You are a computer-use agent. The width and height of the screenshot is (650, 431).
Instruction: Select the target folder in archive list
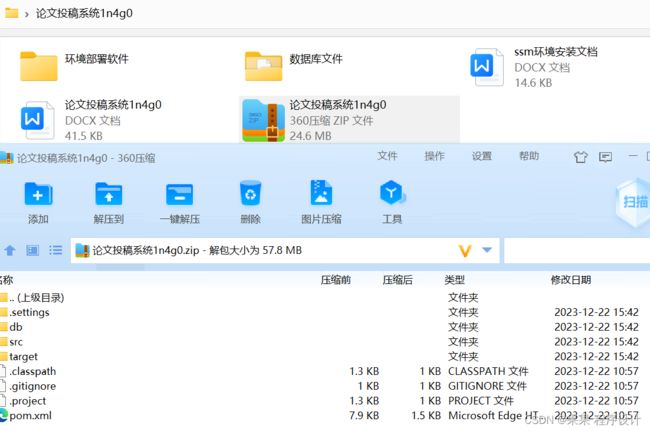[325, 356]
